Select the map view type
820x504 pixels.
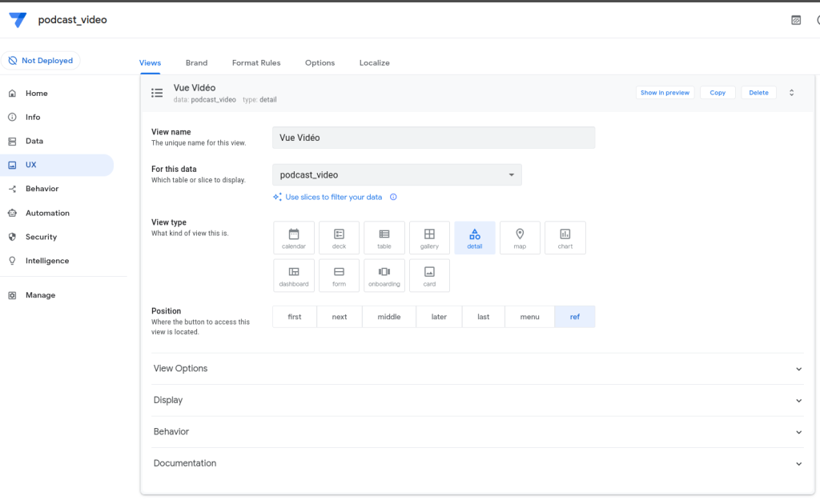coord(520,238)
